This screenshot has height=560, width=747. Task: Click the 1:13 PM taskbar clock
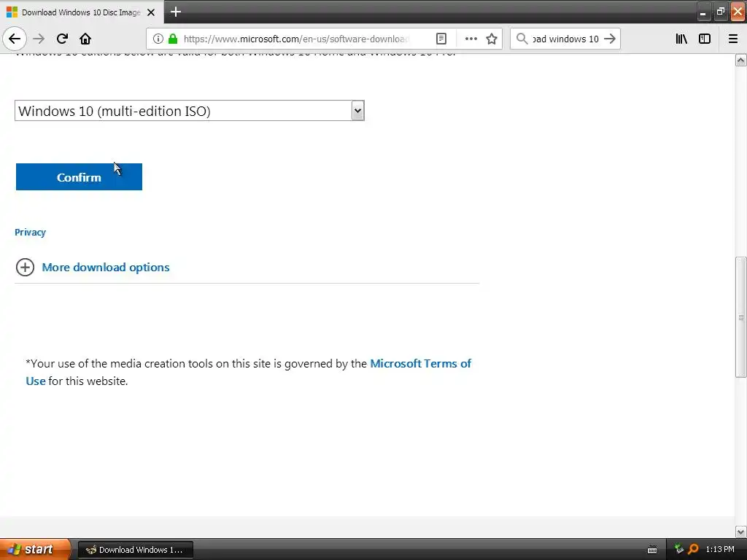(720, 549)
